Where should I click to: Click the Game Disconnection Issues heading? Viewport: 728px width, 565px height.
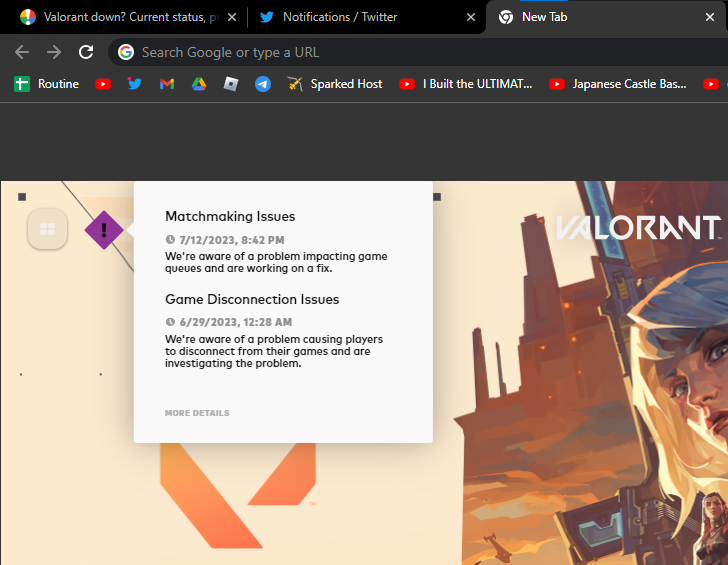(x=252, y=299)
